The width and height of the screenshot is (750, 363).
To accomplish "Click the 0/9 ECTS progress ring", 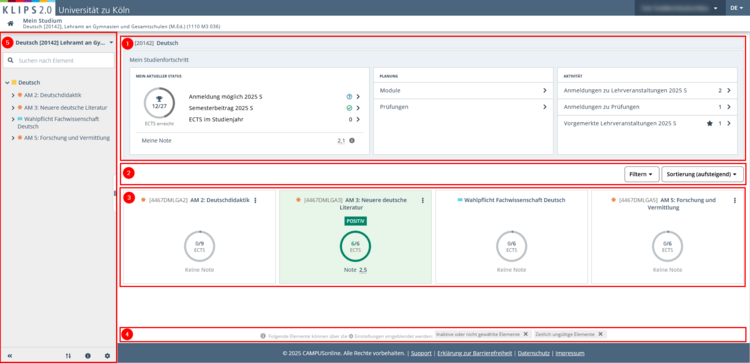I will point(199,246).
